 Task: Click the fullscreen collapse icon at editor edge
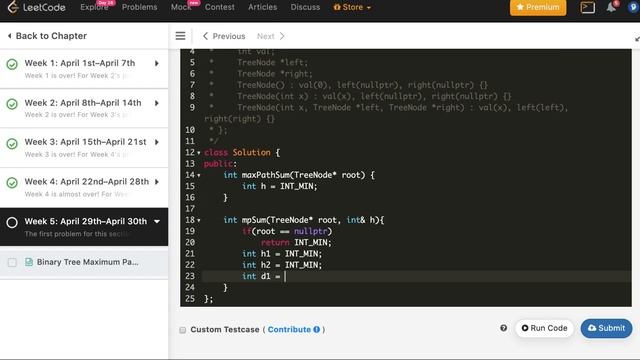tap(637, 39)
